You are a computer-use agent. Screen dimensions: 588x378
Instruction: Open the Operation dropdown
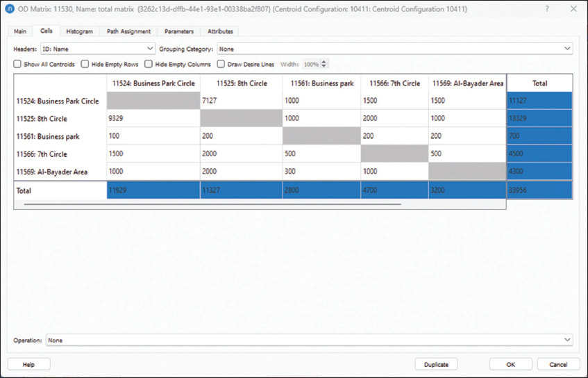pyautogui.click(x=310, y=340)
